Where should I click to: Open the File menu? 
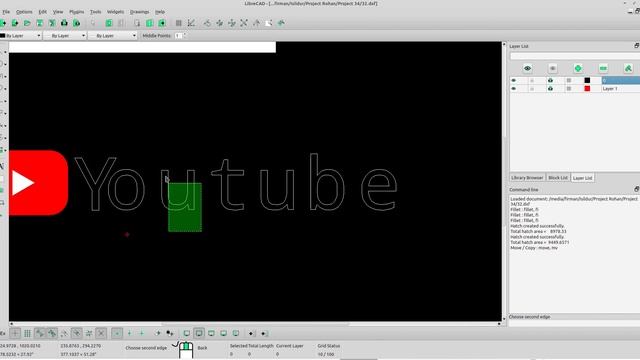pyautogui.click(x=6, y=12)
